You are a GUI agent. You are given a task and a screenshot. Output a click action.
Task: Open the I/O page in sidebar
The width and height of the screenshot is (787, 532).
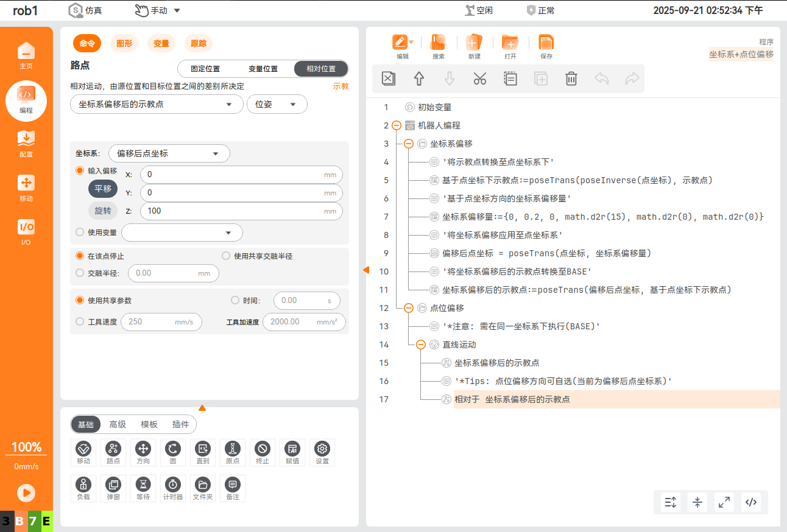point(26,232)
